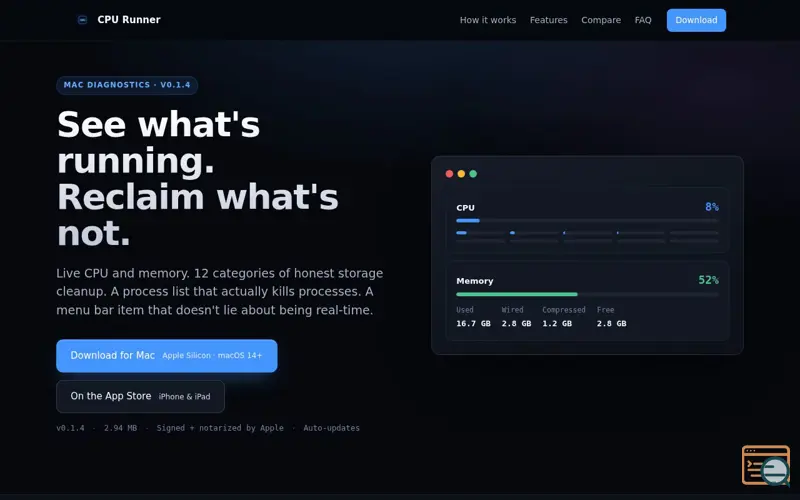
Task: Click Signed + notarized by Apple text
Action: [220, 428]
